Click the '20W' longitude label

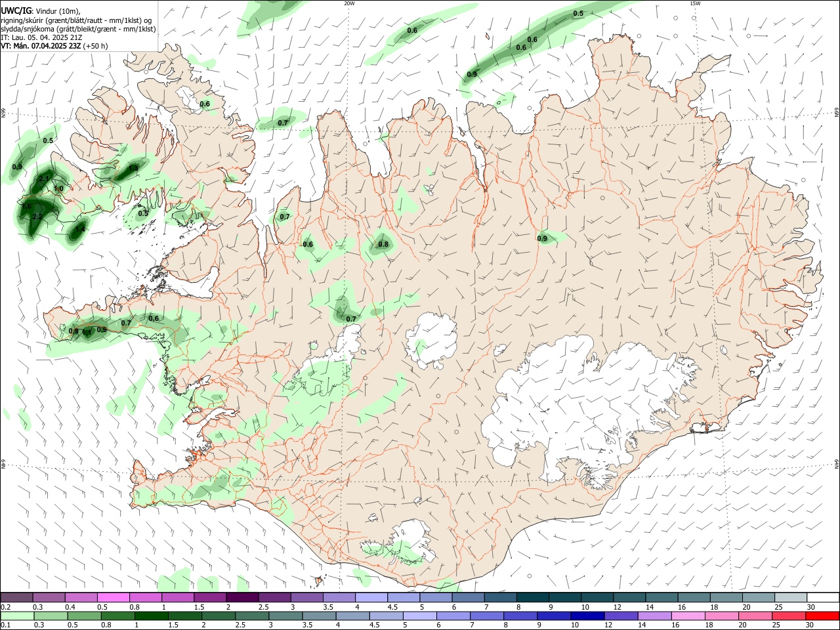coord(349,3)
